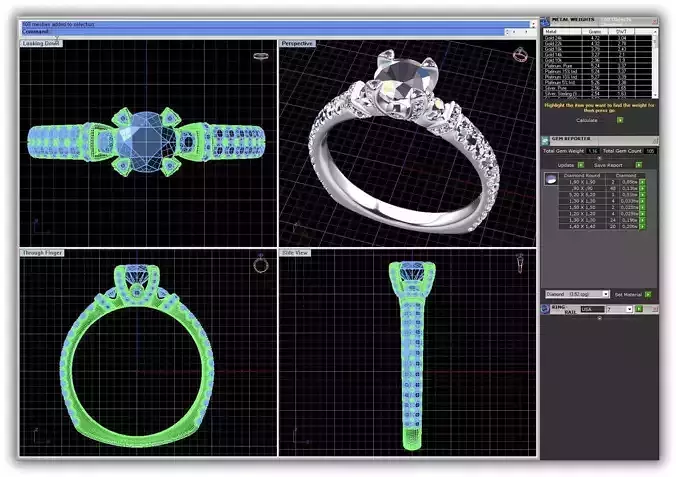
Task: Click green arrow for ,90 X ,90 row
Action: (x=642, y=188)
